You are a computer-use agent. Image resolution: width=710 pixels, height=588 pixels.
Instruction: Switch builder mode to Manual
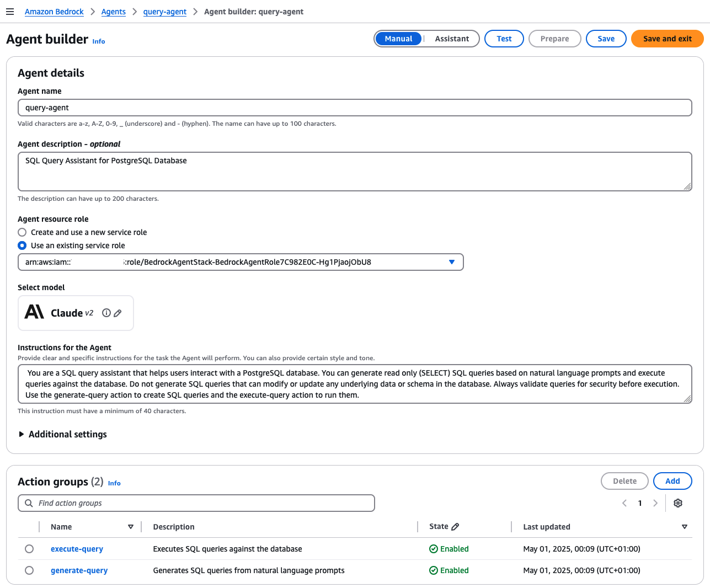398,39
